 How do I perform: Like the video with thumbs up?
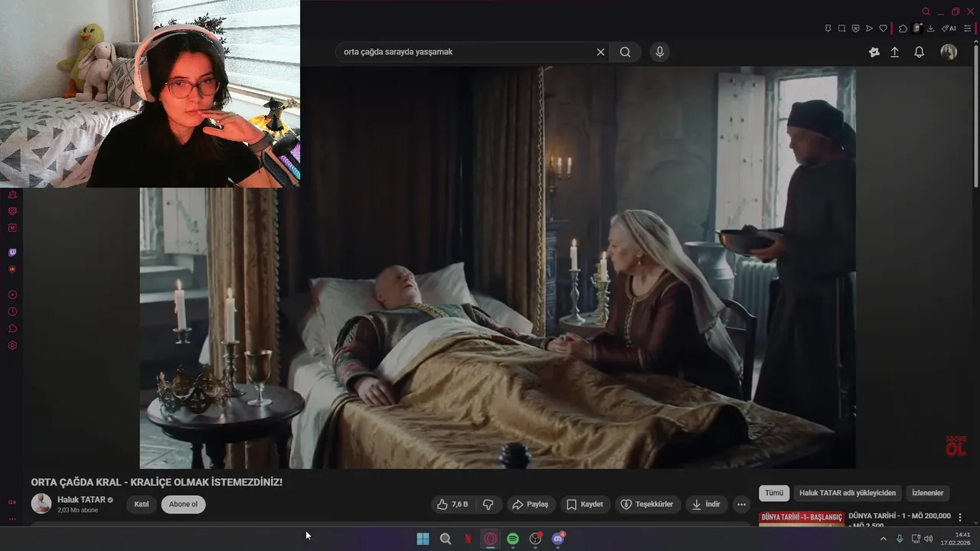pos(452,504)
